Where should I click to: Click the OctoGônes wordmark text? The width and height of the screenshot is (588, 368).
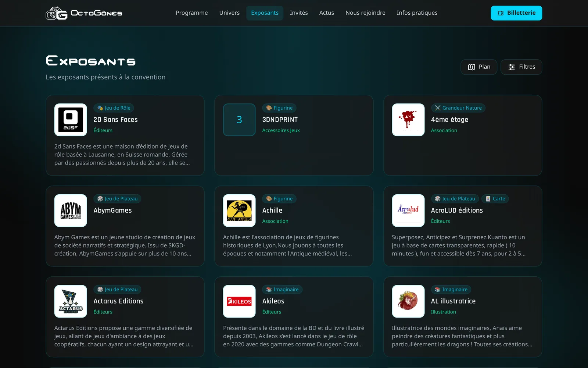pos(96,13)
